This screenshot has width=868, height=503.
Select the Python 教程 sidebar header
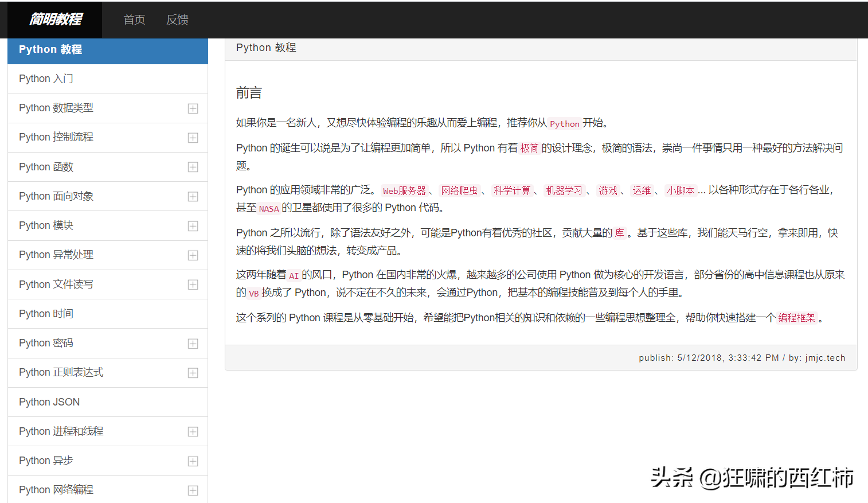50,49
